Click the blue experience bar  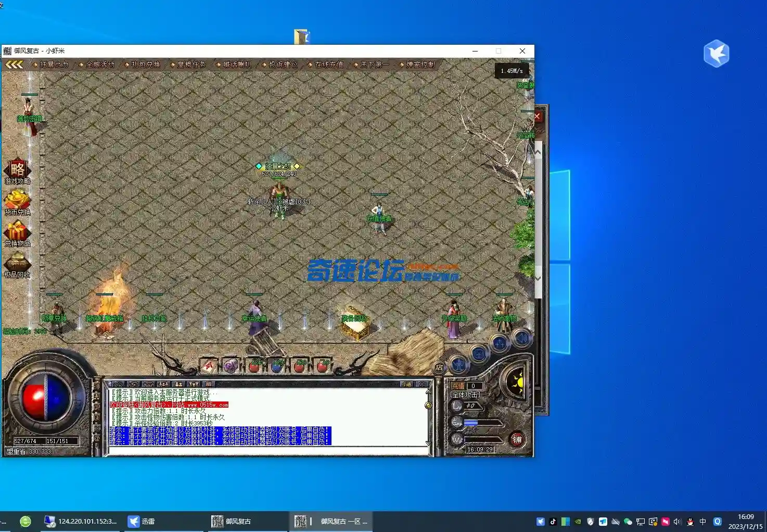pos(472,423)
